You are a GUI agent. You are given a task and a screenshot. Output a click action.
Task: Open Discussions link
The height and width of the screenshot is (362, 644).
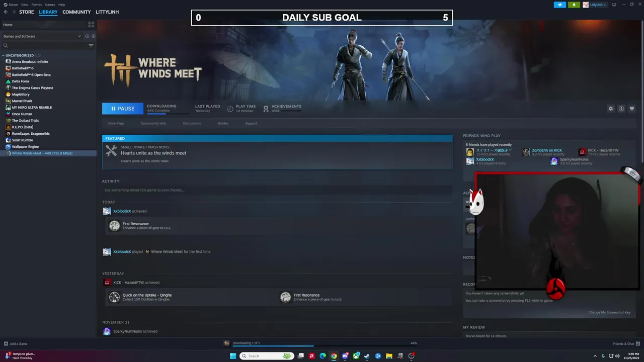tap(192, 123)
